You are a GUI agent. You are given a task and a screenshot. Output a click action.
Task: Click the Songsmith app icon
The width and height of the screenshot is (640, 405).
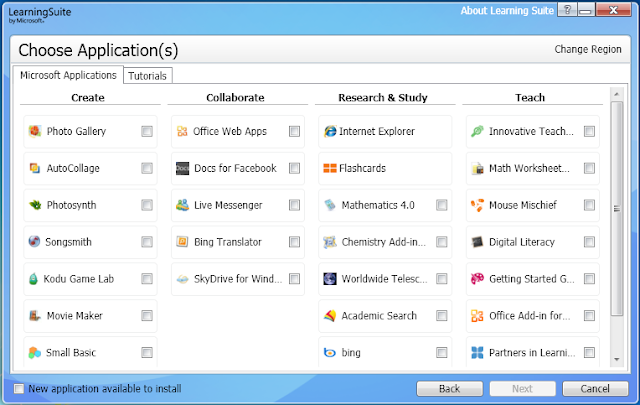(35, 242)
